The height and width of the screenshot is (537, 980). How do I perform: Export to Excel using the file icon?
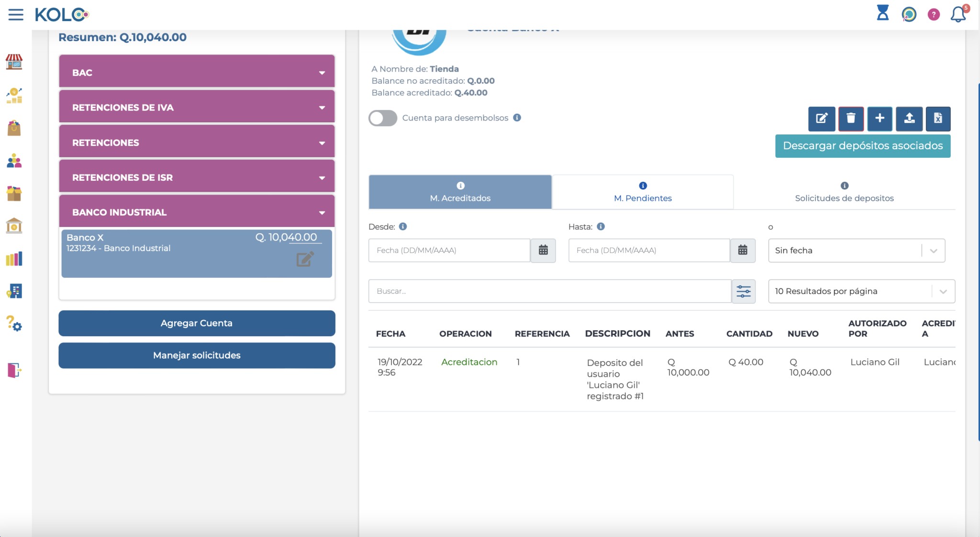(938, 119)
